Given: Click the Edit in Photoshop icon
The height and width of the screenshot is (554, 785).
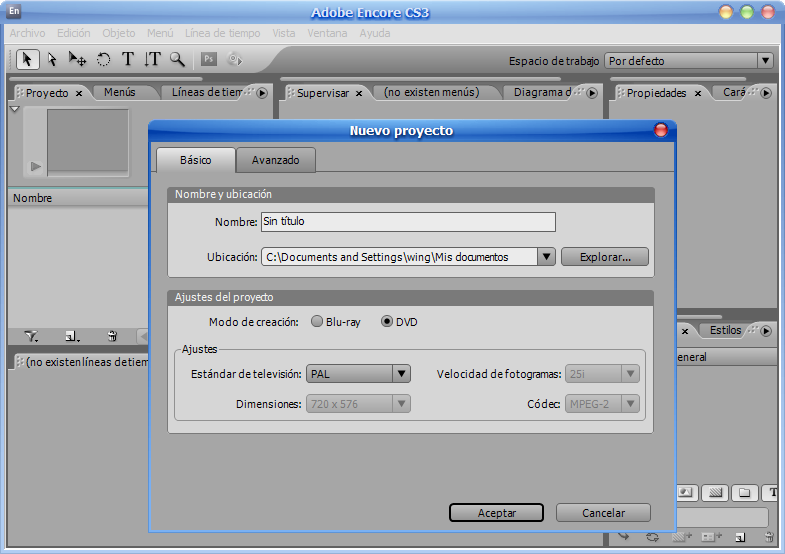Looking at the screenshot, I should click(x=209, y=59).
